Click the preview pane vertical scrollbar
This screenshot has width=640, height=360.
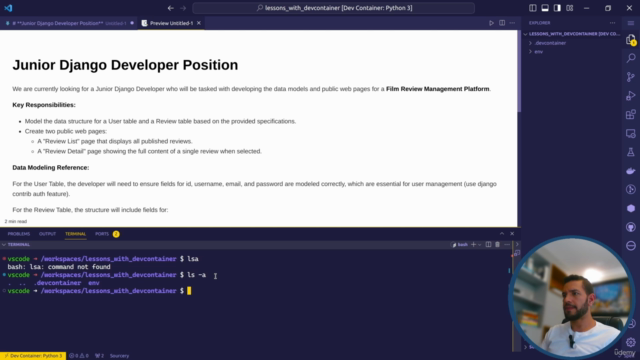click(x=519, y=70)
